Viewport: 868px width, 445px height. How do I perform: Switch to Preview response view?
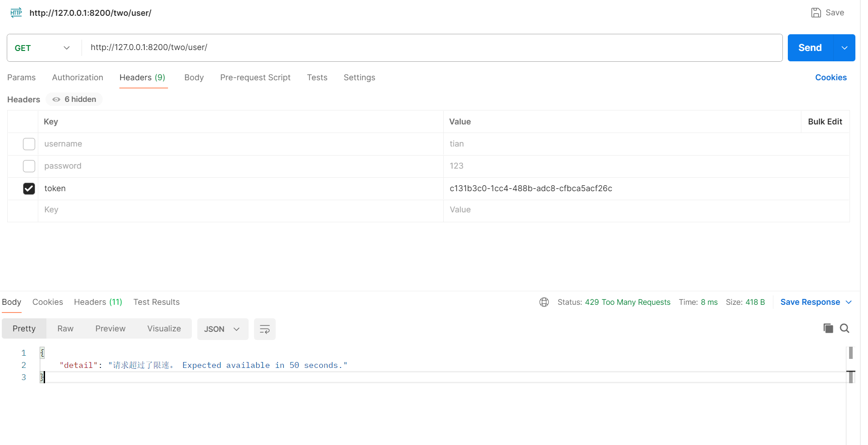tap(110, 329)
